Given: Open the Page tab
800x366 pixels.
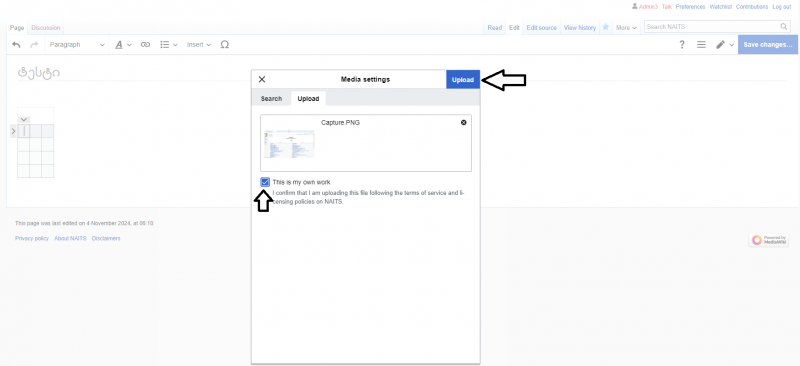Looking at the screenshot, I should 17,28.
